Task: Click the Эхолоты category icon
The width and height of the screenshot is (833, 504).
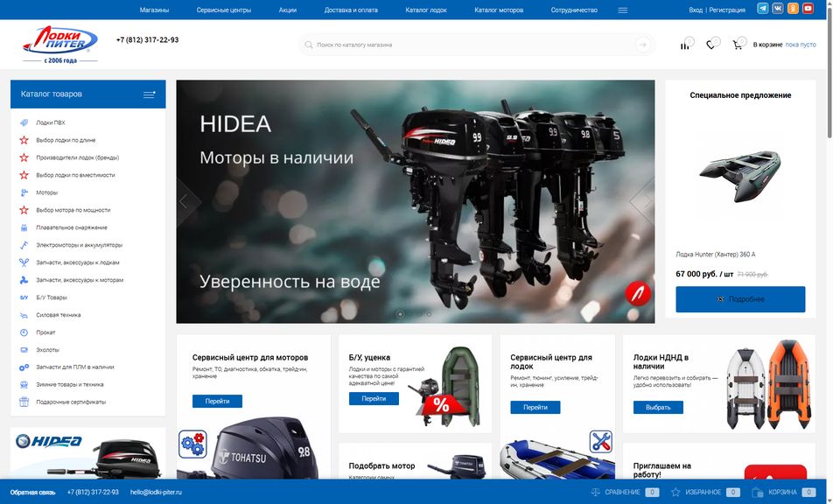Action: [24, 350]
